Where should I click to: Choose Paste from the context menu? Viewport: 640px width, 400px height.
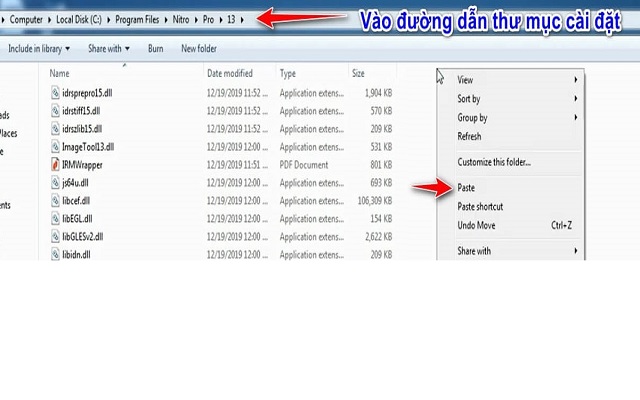coord(516,188)
